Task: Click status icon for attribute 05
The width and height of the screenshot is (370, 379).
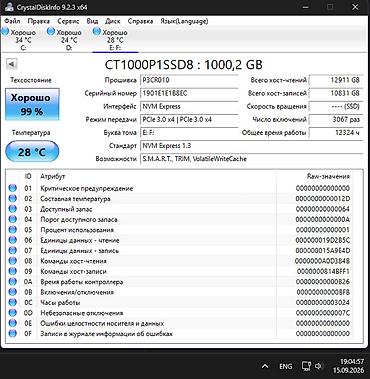Action: (x=13, y=230)
